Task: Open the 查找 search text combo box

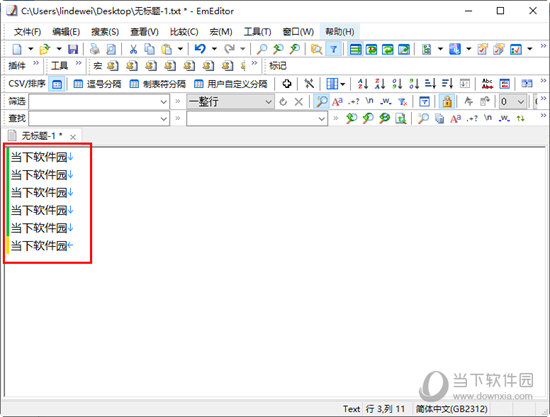Action: tap(99, 119)
